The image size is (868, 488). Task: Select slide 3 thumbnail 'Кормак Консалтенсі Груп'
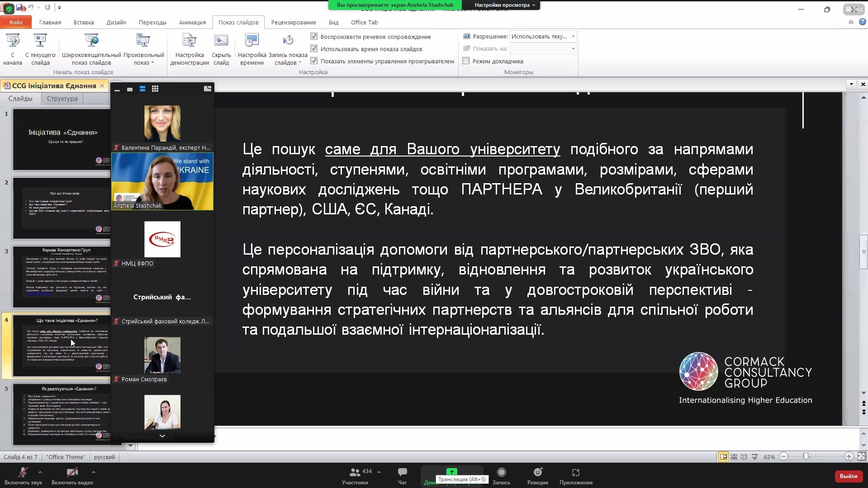62,277
